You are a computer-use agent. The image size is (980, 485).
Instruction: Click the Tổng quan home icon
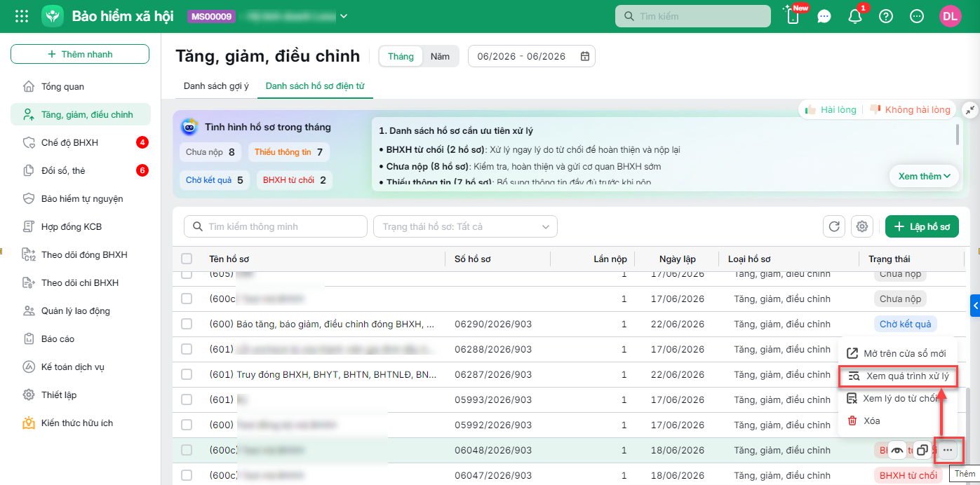click(29, 86)
